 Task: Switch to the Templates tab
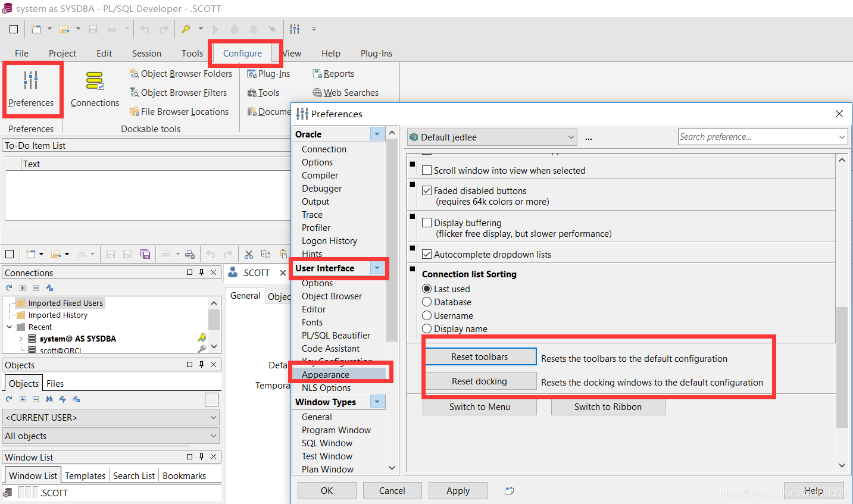point(85,475)
